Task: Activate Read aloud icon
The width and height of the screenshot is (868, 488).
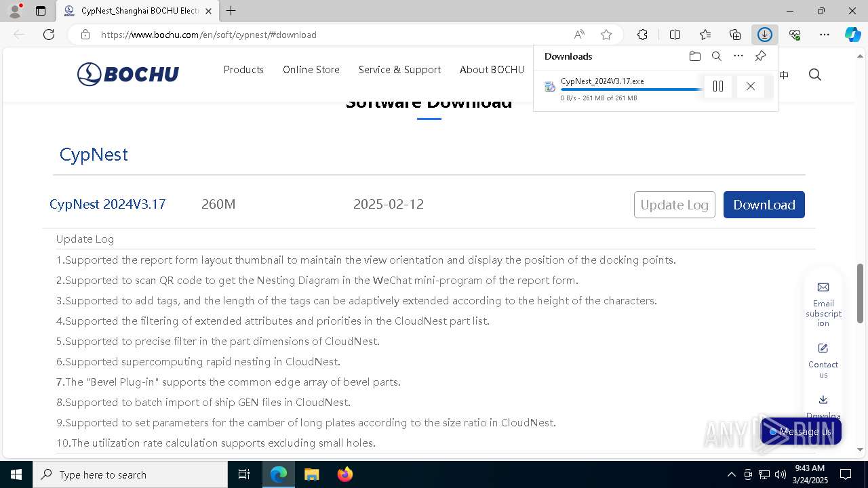Action: point(579,35)
